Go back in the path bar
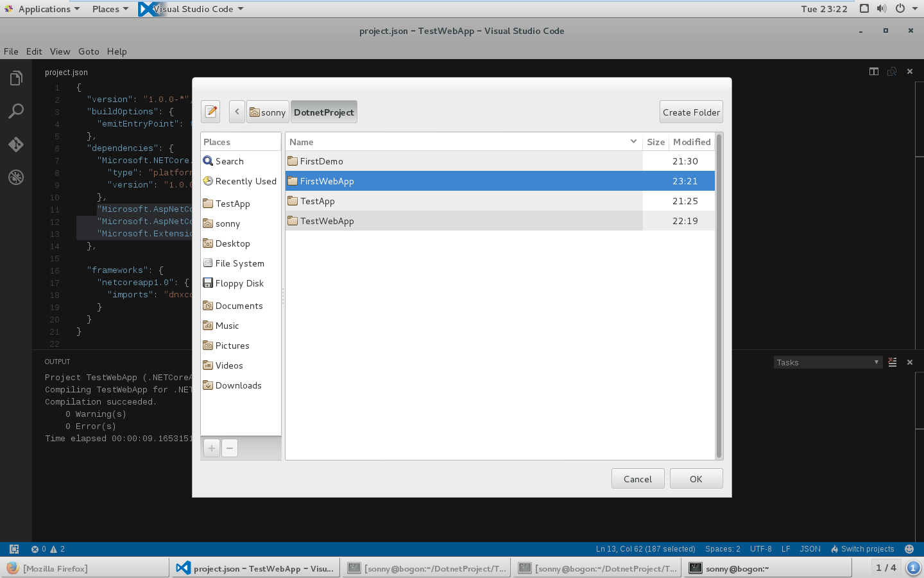This screenshot has height=578, width=924. [237, 112]
